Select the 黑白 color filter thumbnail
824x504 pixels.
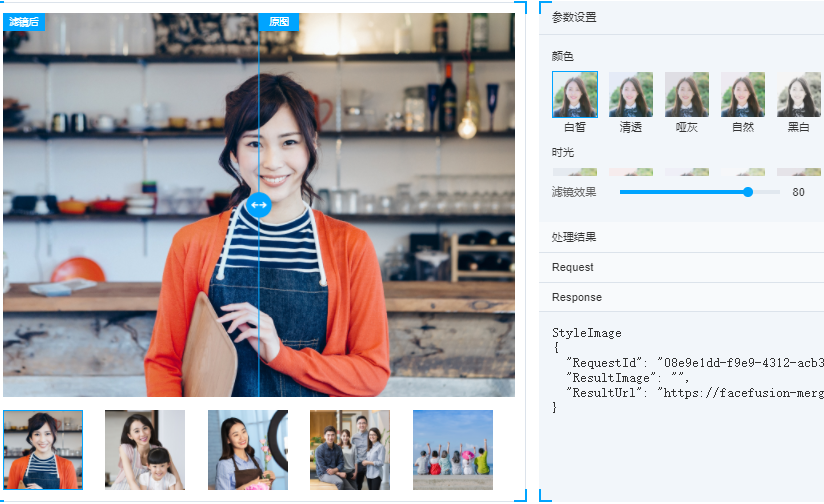click(799, 95)
